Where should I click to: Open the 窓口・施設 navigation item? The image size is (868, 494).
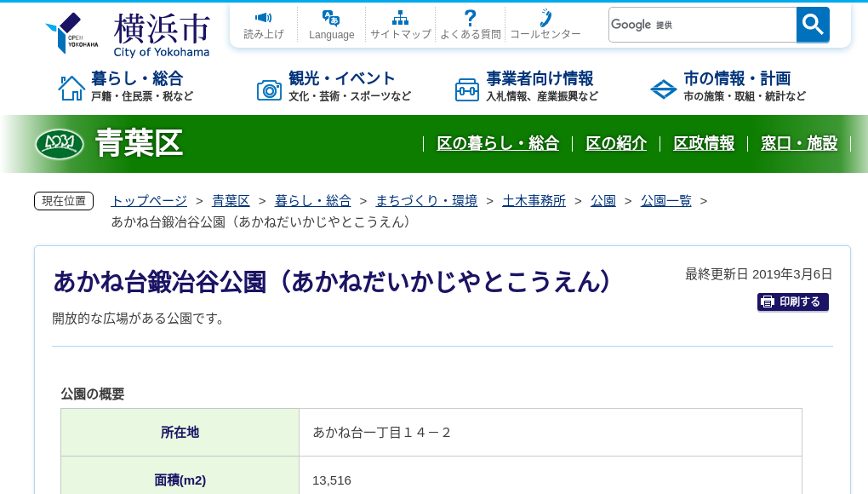coord(799,143)
